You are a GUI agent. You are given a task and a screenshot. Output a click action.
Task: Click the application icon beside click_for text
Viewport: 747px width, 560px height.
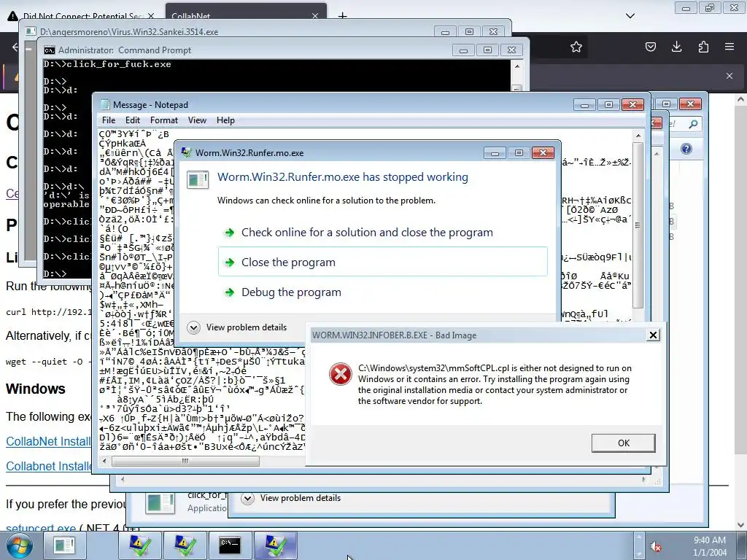tap(160, 503)
